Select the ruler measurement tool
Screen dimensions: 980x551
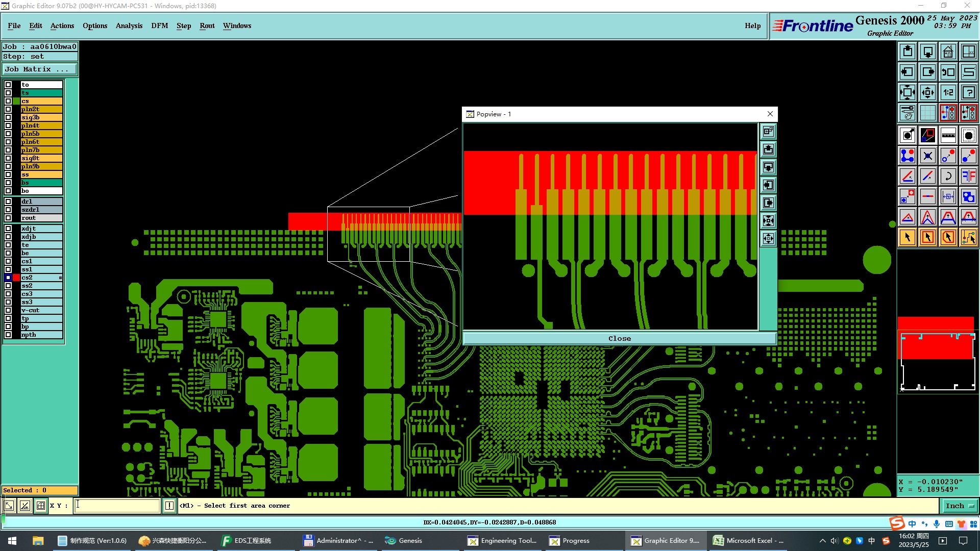[x=948, y=135]
